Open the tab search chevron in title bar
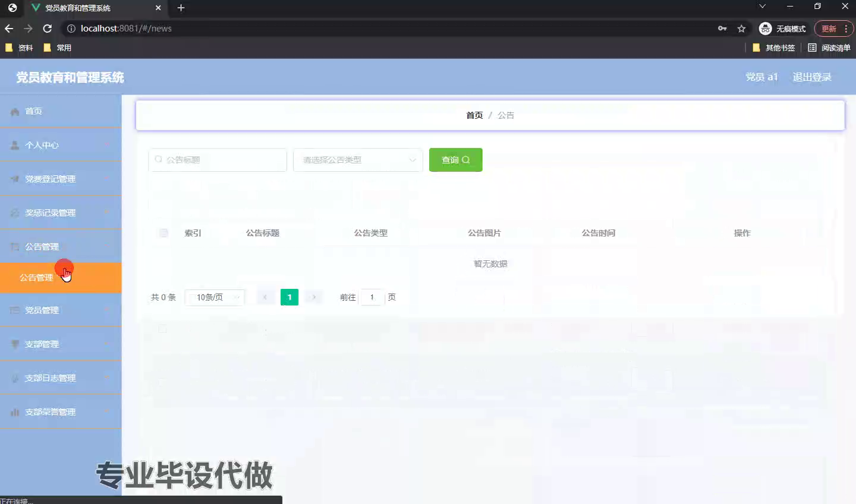 [762, 7]
